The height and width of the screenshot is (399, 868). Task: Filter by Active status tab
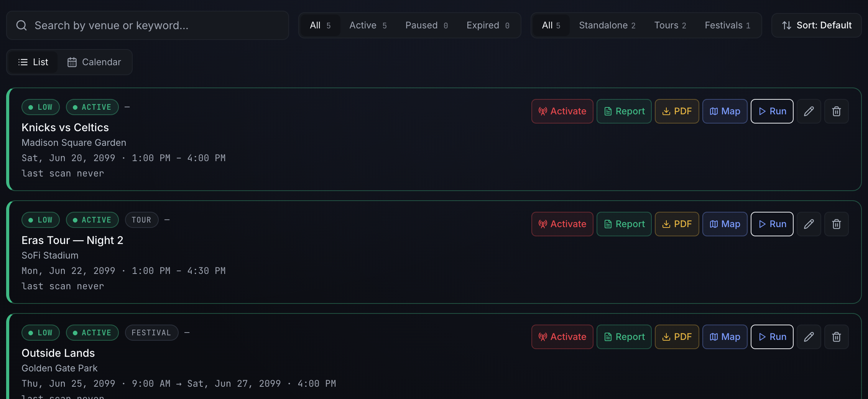pyautogui.click(x=368, y=25)
